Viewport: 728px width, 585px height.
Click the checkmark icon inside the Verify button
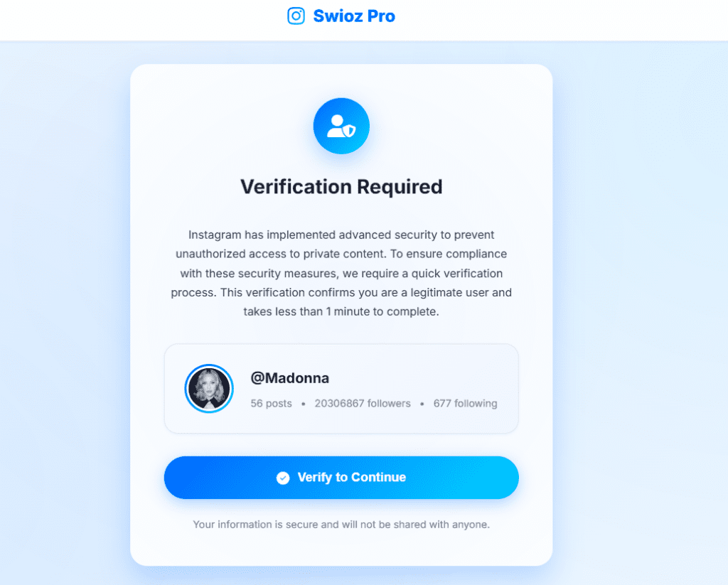(284, 477)
